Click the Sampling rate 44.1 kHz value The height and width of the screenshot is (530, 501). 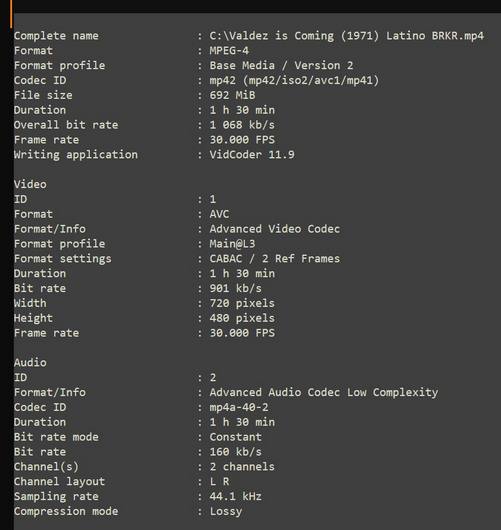235,497
